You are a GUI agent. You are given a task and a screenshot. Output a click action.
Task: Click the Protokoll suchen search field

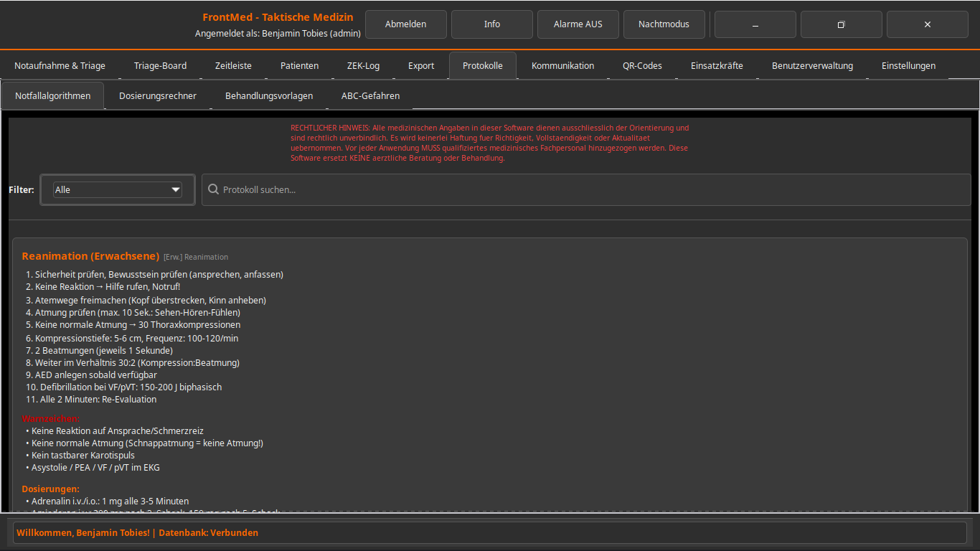tap(588, 190)
